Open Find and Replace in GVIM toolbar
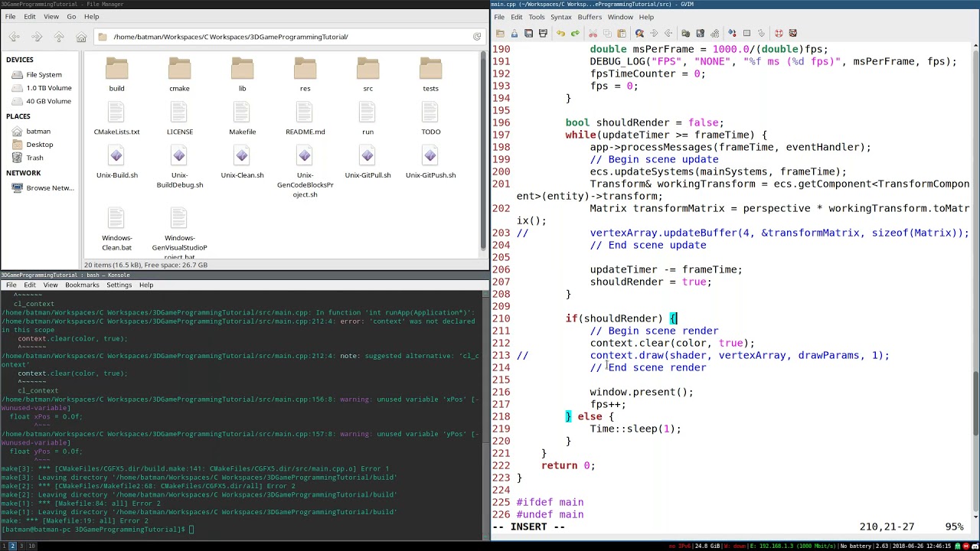Screen dimensions: 980x551 click(639, 33)
